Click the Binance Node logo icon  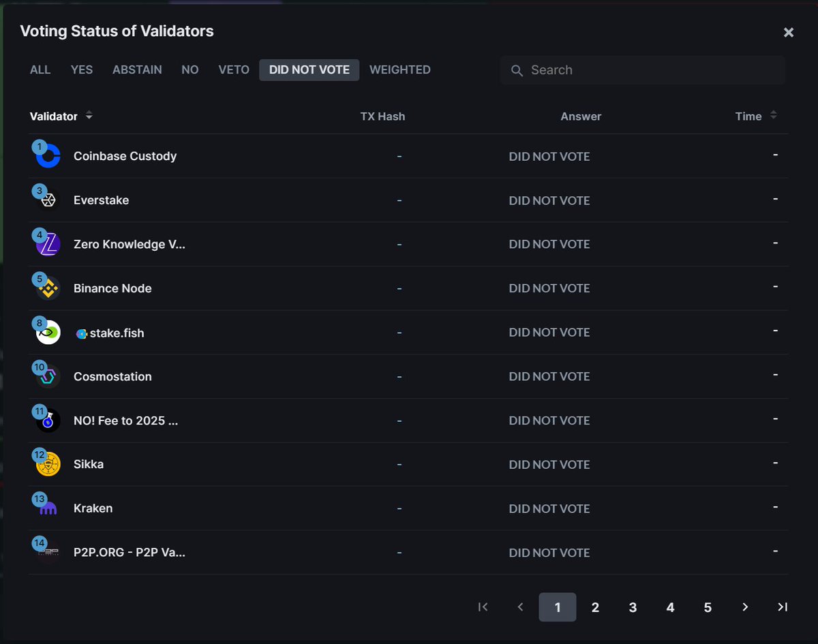[48, 288]
